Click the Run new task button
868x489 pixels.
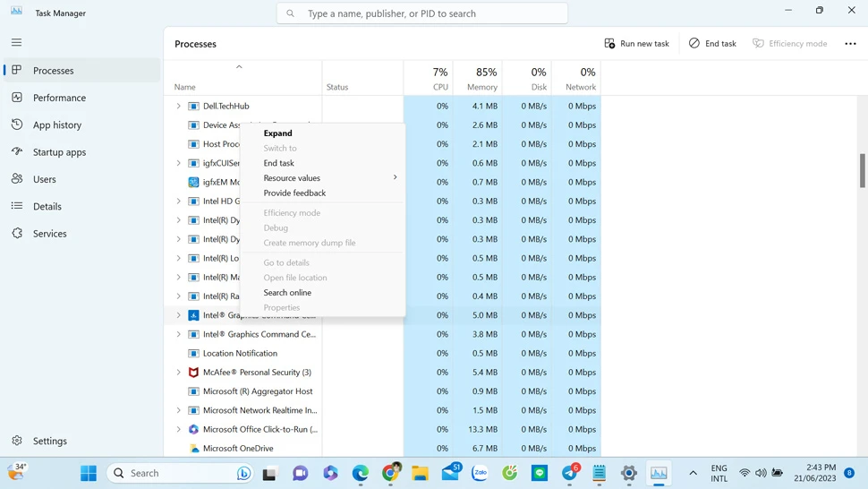point(636,43)
